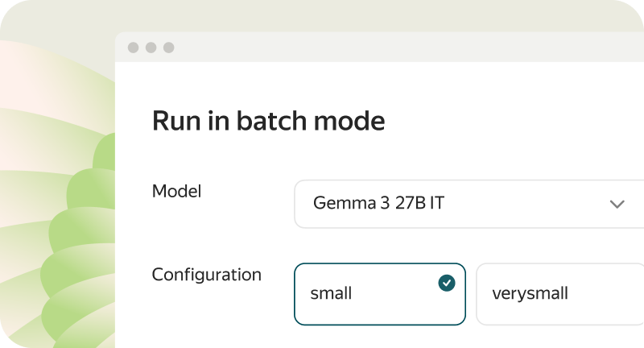Screen dimensions: 644x348
Task: Click the chevron arrow in Model field
Action: [617, 204]
